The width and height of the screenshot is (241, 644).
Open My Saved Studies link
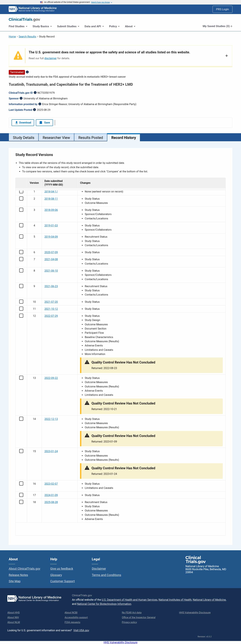(x=217, y=26)
